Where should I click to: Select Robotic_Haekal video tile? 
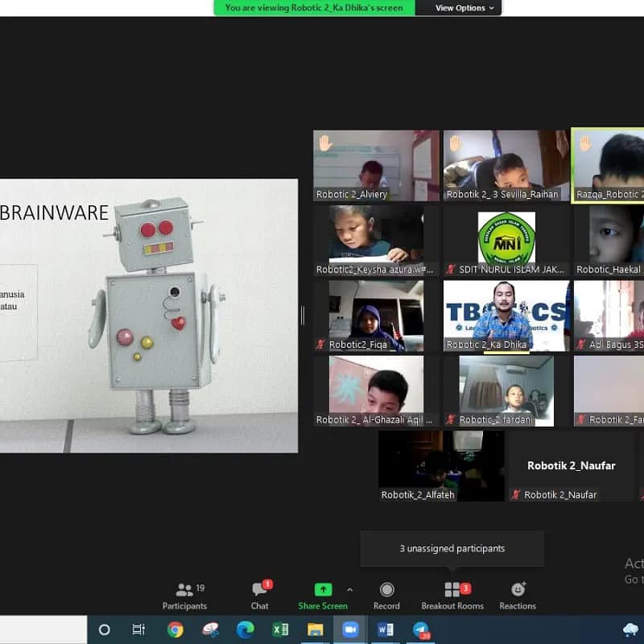click(x=609, y=241)
